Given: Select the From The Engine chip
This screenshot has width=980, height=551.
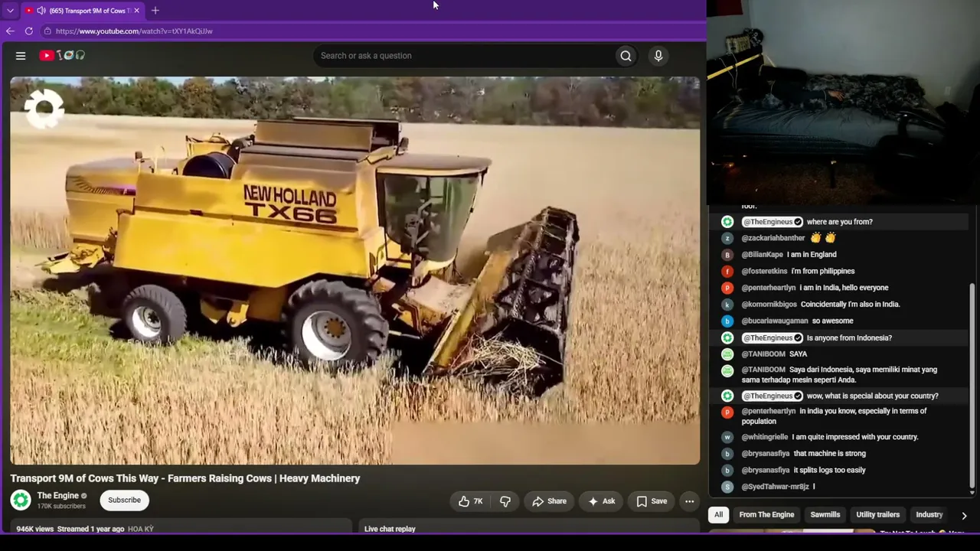Looking at the screenshot, I should coord(766,515).
